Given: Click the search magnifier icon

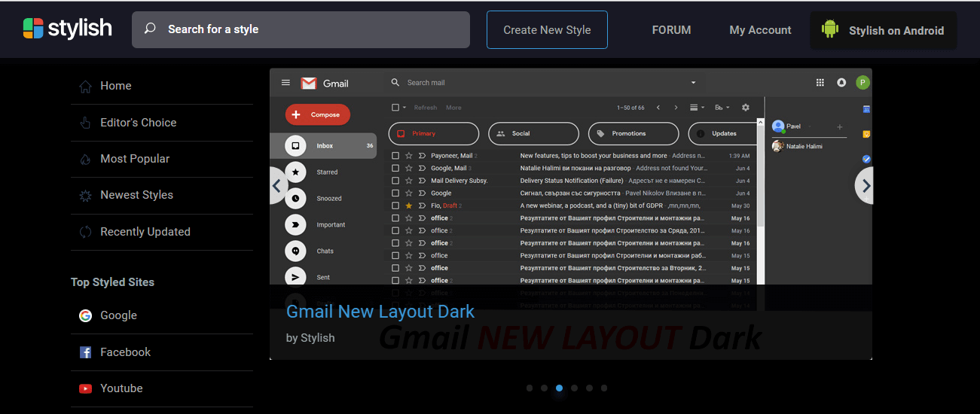Looking at the screenshot, I should [150, 29].
